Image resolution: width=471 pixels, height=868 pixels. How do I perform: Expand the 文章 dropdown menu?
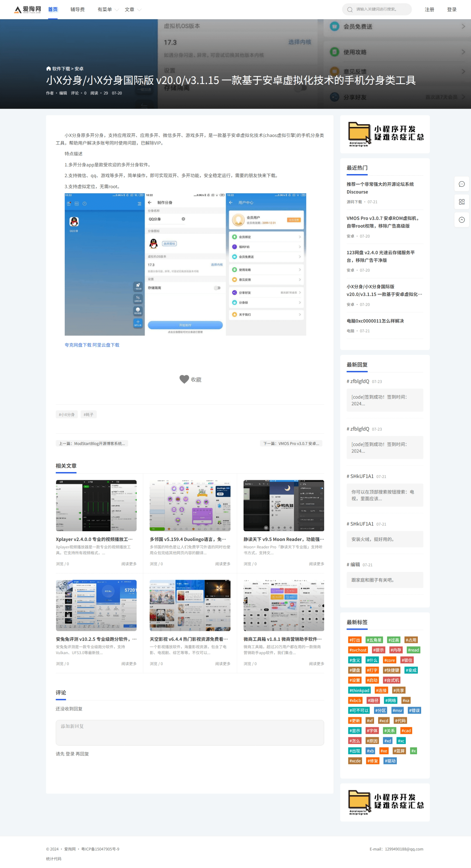pos(133,9)
